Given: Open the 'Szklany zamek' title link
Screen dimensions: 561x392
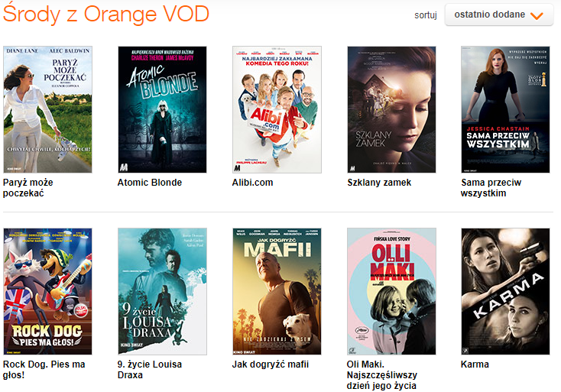Looking at the screenshot, I should coord(379,183).
